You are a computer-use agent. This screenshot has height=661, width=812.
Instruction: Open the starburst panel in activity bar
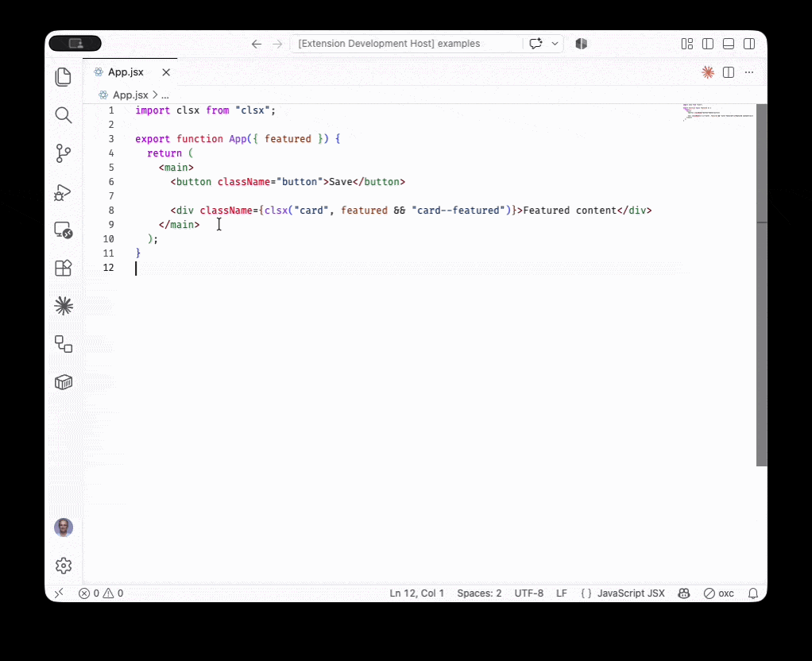pos(64,306)
